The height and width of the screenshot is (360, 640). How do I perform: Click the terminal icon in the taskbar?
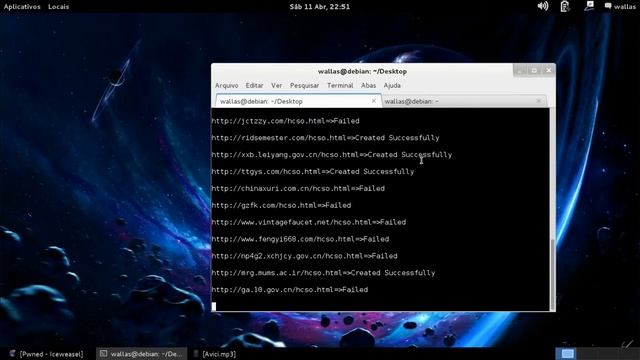(x=104, y=353)
